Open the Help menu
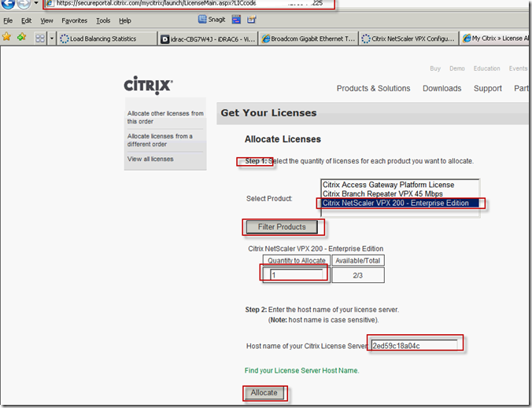The width and height of the screenshot is (532, 408). point(125,20)
